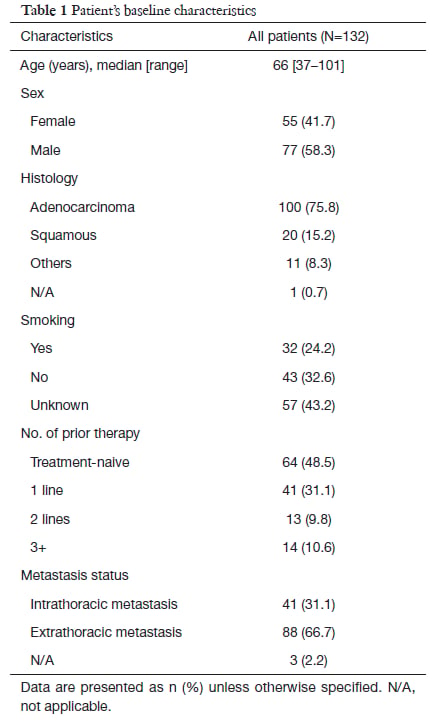Click the All patients (N=132) header

[x=308, y=36]
